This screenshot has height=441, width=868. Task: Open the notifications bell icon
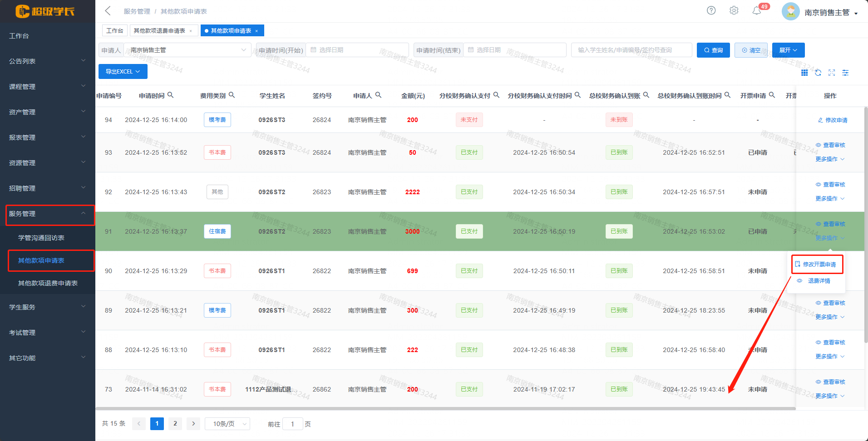(756, 11)
